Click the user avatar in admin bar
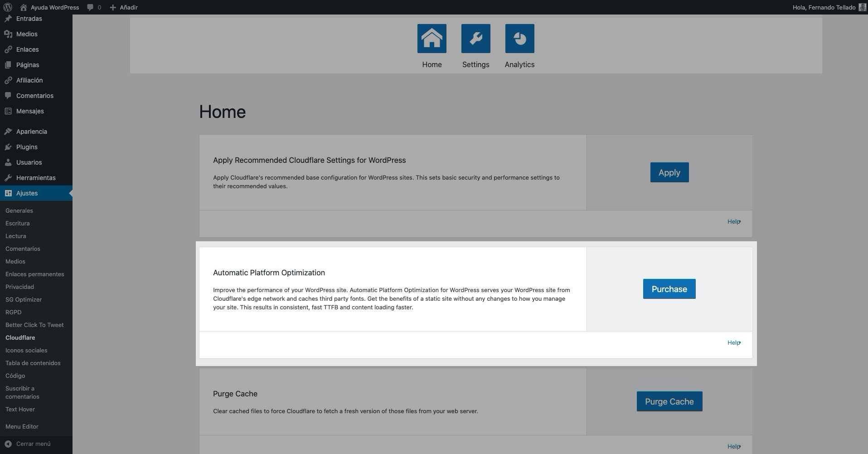 [862, 7]
